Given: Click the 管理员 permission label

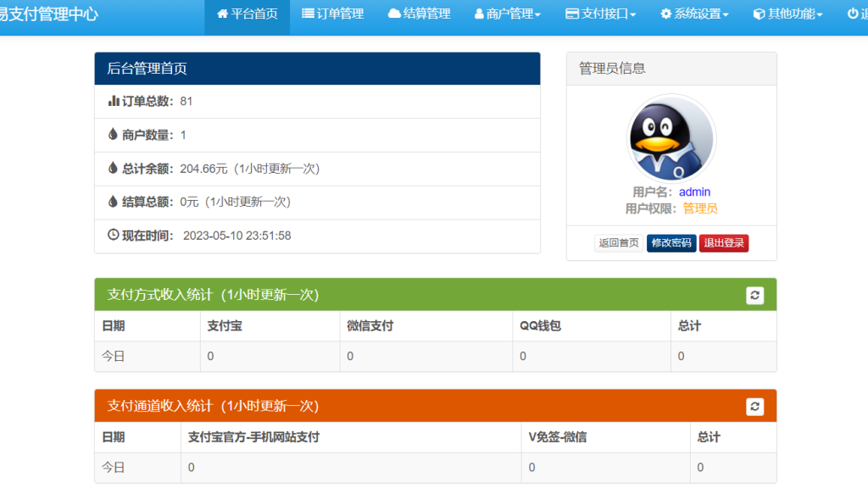Looking at the screenshot, I should 699,208.
